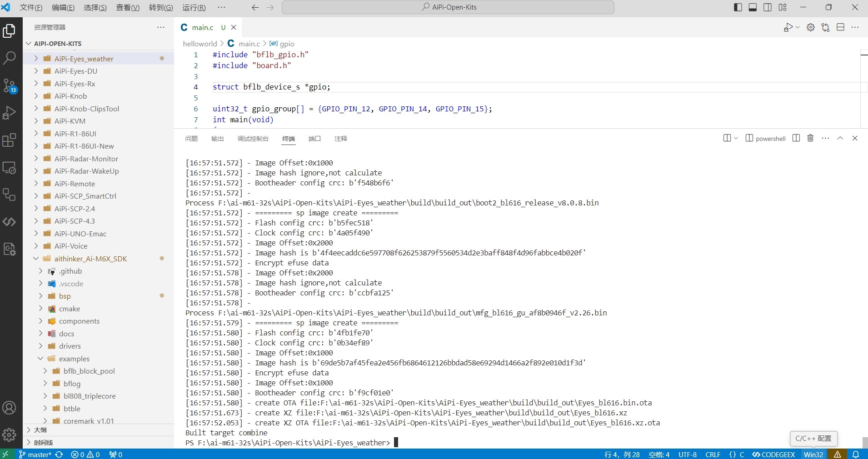
Task: Expand the AiPi-Eyes_weather folder
Action: click(x=36, y=59)
